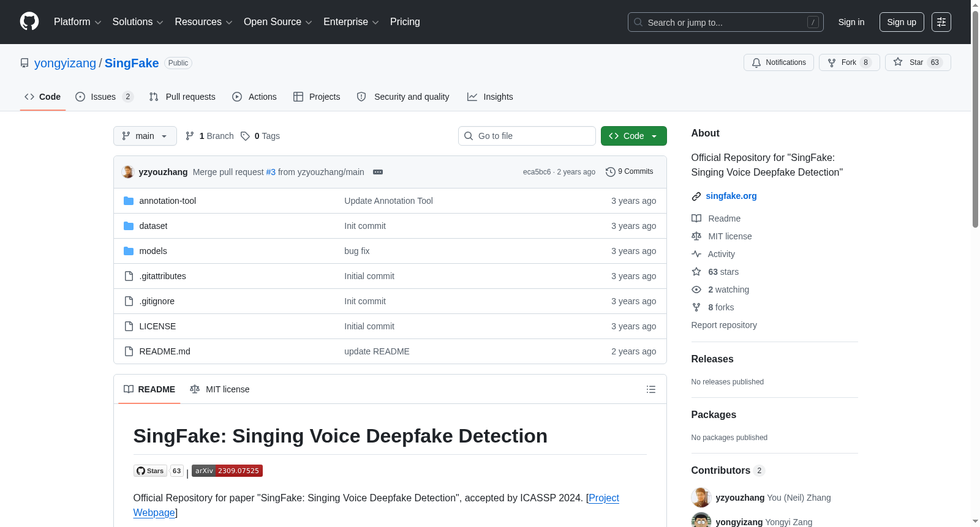Open the arXiv 2309.07525 badge
The width and height of the screenshot is (980, 527).
[227, 471]
